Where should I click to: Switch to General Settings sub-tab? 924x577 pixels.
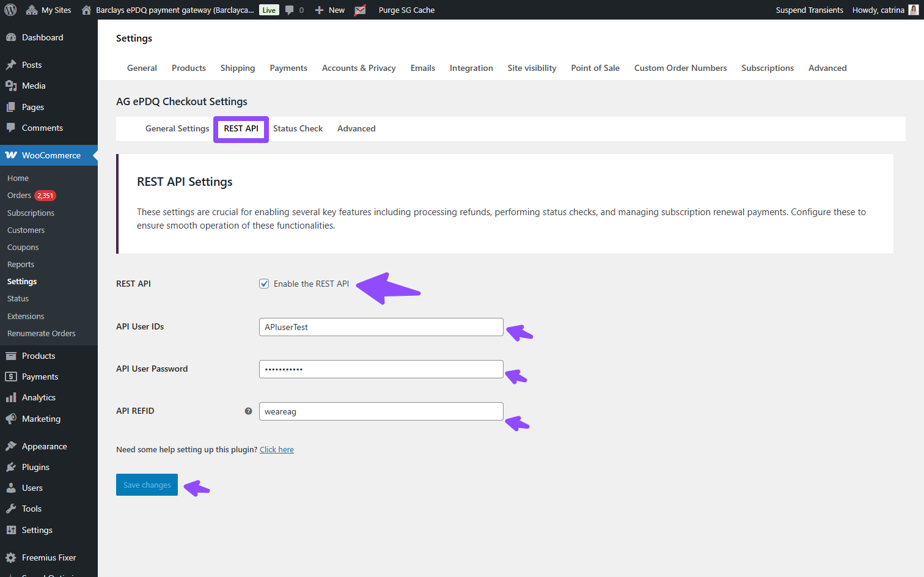(177, 128)
